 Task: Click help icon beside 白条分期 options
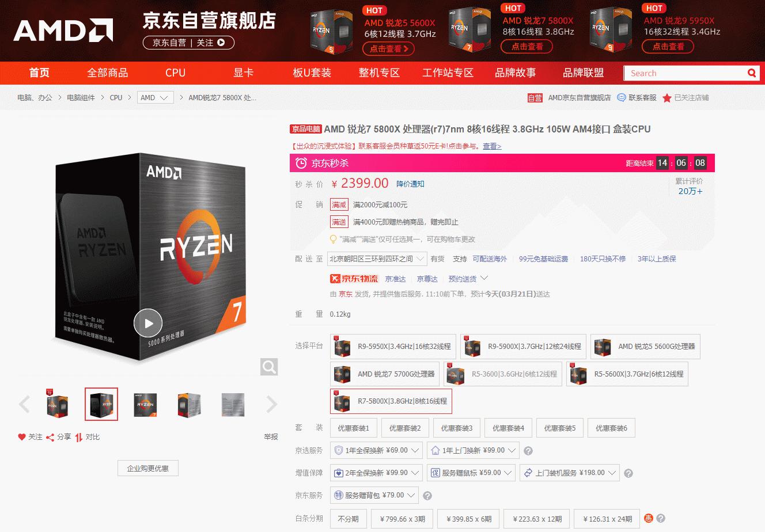[x=661, y=518]
